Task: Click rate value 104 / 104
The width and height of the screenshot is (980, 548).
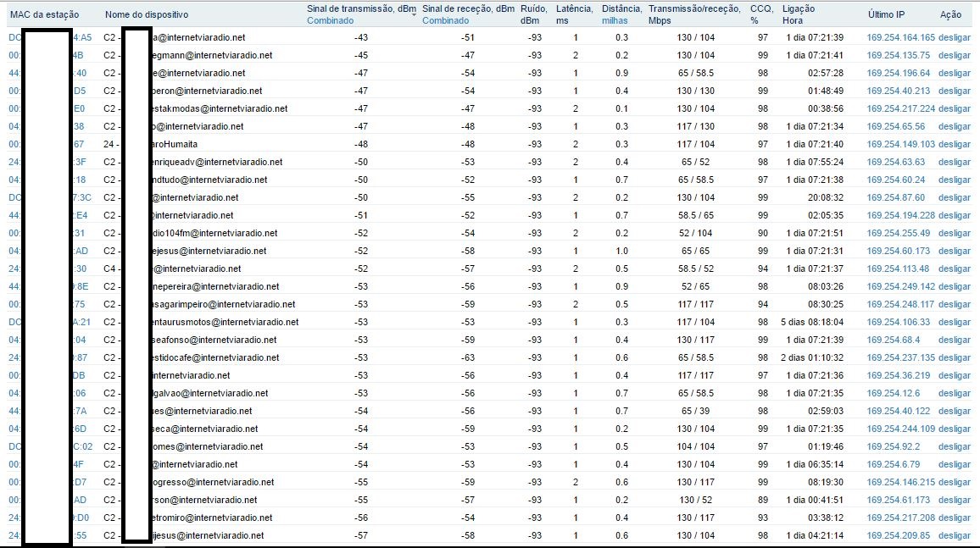Action: (696, 446)
